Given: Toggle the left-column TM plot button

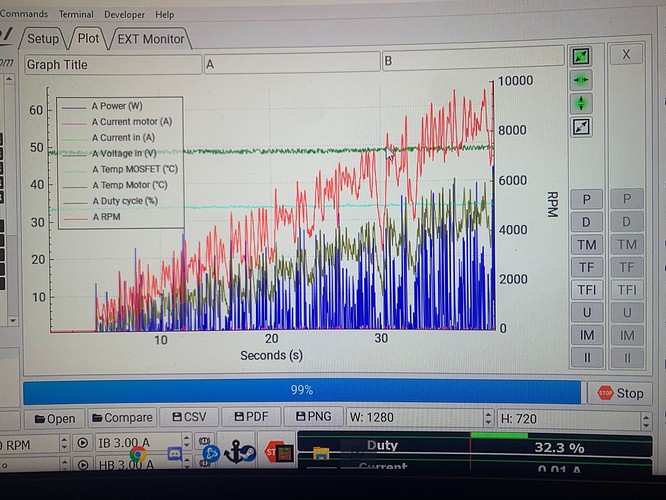Looking at the screenshot, I should 587,245.
